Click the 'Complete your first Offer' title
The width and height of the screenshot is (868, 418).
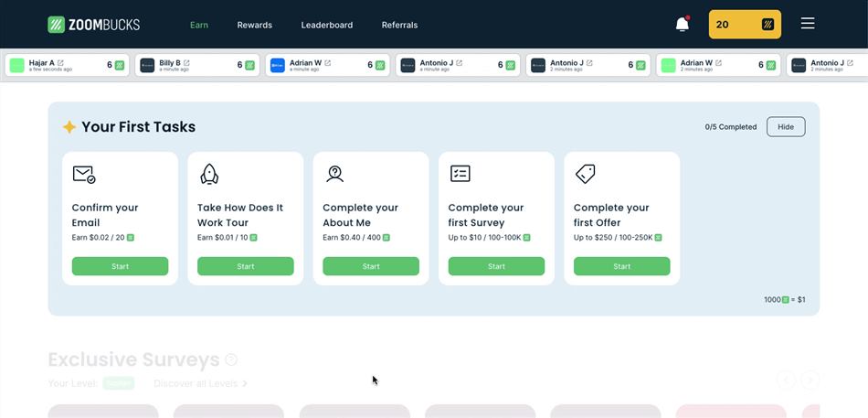pyautogui.click(x=611, y=215)
